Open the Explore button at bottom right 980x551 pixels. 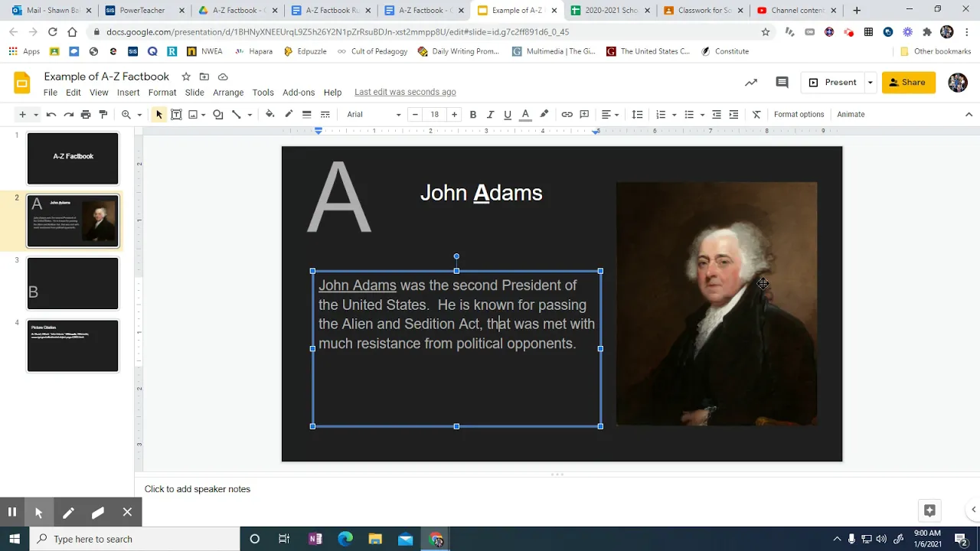pyautogui.click(x=929, y=510)
